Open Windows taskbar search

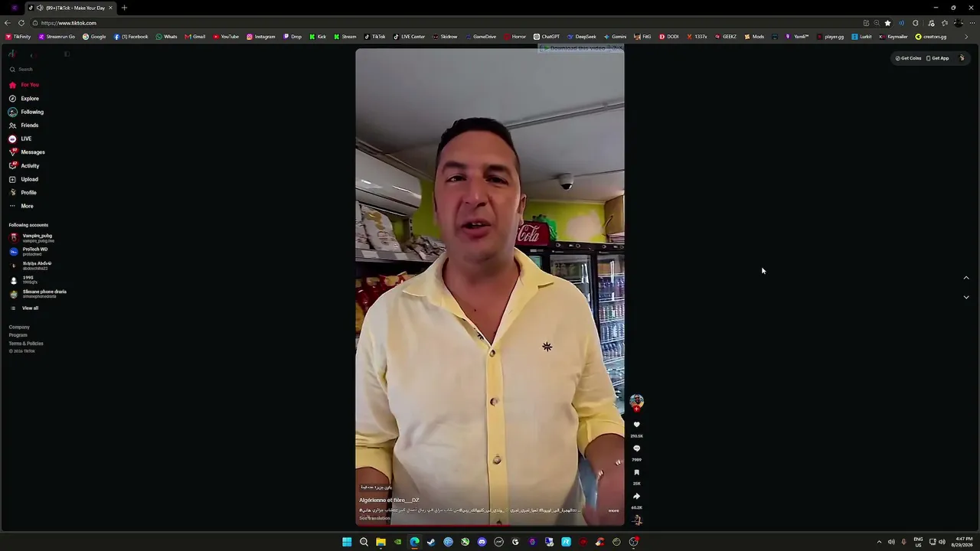(364, 542)
